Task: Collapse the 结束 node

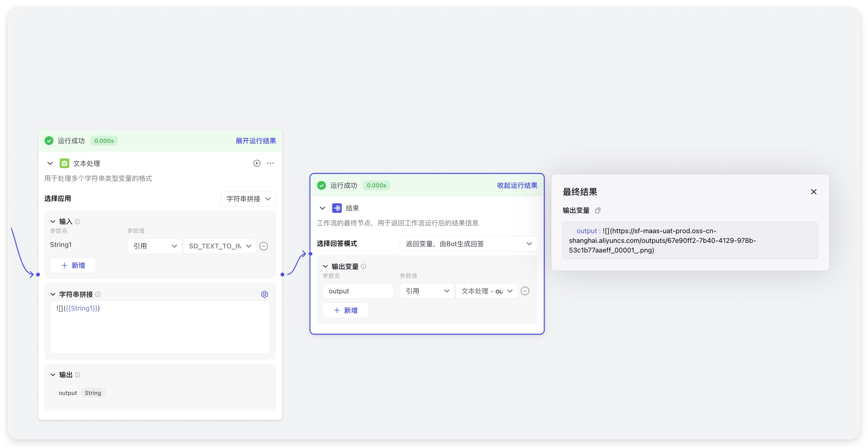Action: pos(322,208)
